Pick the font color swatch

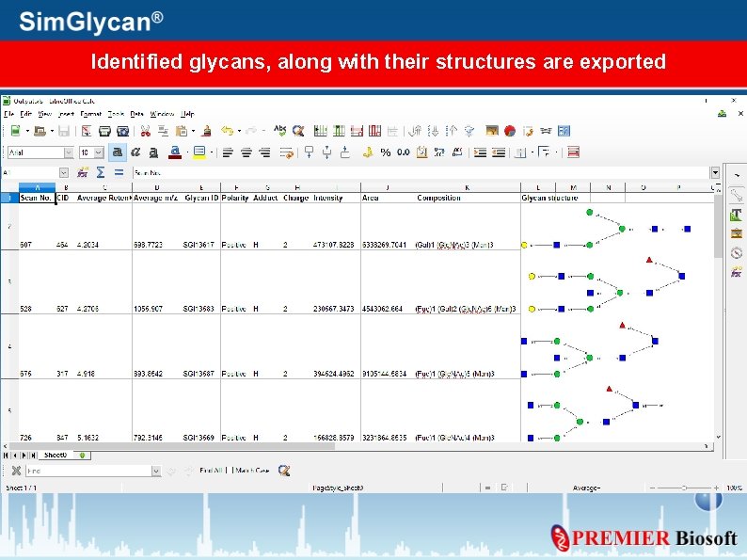175,152
